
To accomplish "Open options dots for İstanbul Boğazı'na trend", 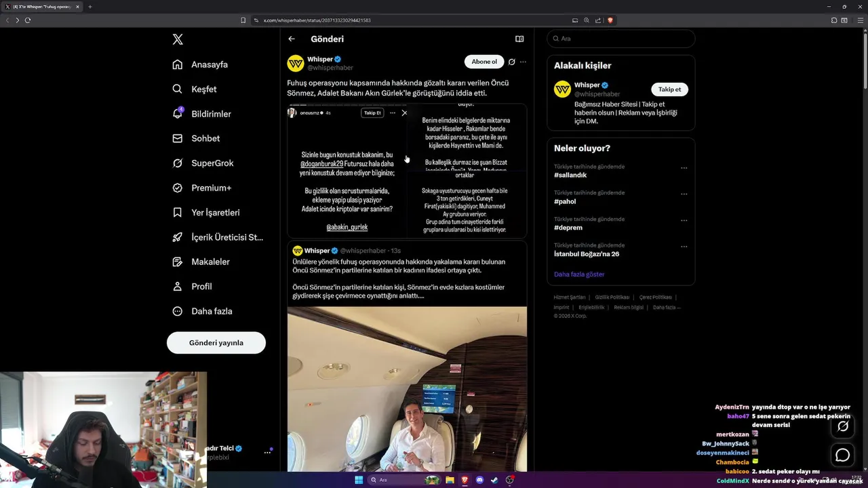I will coord(684,247).
